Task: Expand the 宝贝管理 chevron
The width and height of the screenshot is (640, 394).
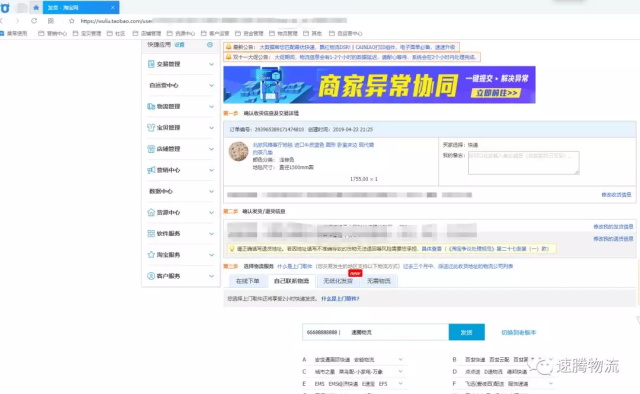Action: tap(211, 128)
